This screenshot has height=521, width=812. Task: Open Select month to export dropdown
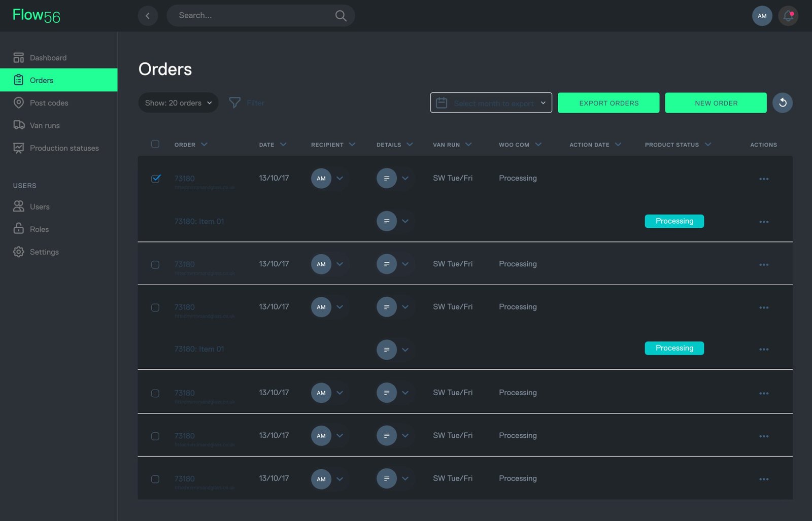coord(491,103)
